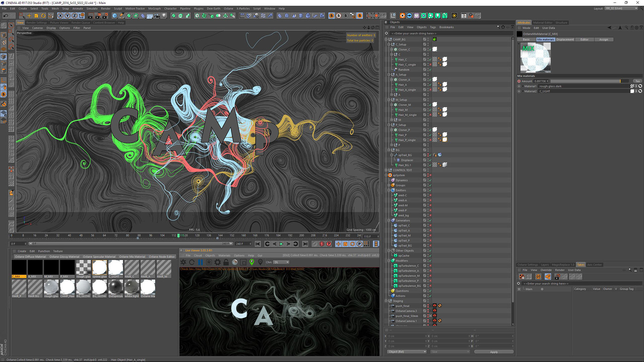Add a Cube primitive from the toolbar

click(x=115, y=16)
